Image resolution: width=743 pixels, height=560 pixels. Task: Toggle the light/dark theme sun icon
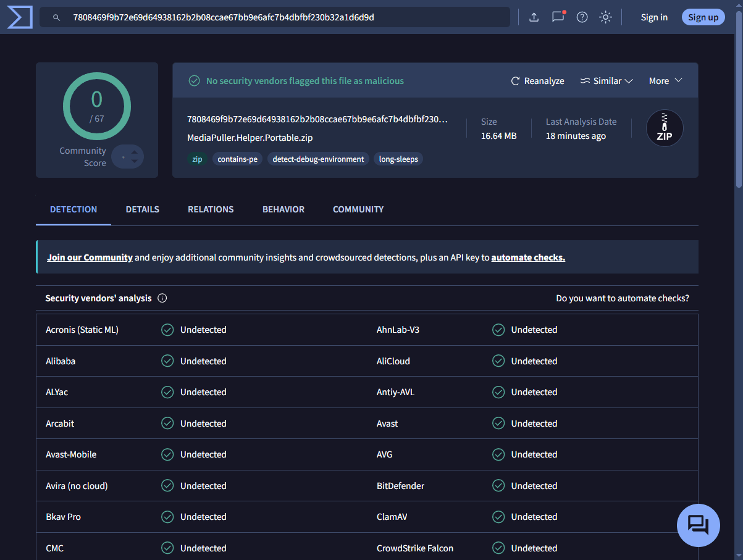605,17
